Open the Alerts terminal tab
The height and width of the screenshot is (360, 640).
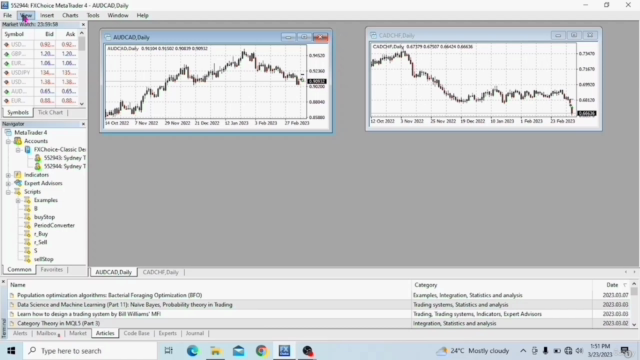tap(20, 333)
